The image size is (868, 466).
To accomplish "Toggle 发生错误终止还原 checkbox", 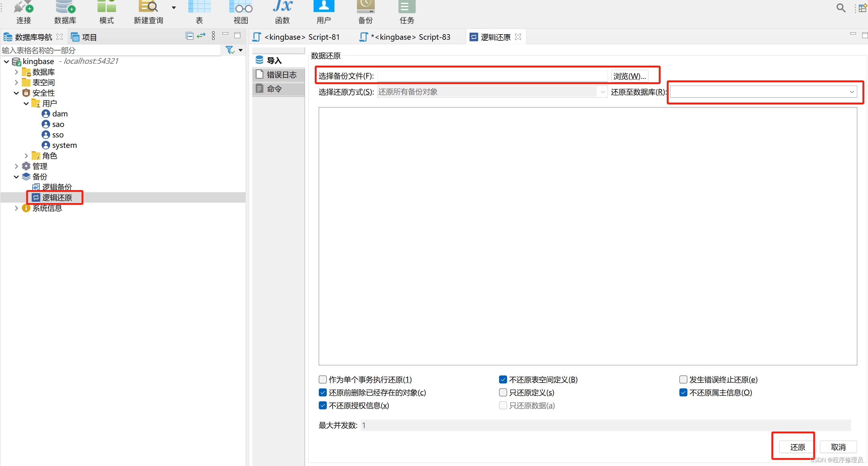I will pos(683,379).
